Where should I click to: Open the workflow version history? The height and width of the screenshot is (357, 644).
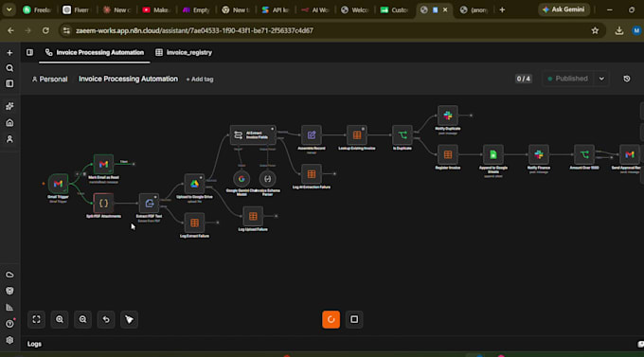[x=627, y=79]
